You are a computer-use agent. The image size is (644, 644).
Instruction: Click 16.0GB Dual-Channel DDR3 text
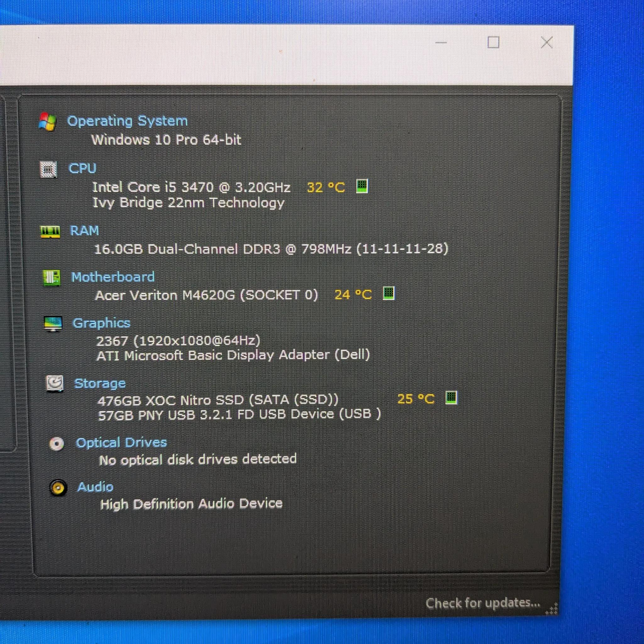coord(188,249)
